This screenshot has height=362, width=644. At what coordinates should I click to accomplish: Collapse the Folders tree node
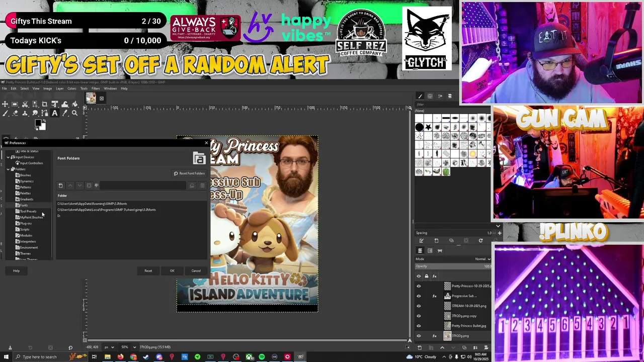(x=8, y=169)
